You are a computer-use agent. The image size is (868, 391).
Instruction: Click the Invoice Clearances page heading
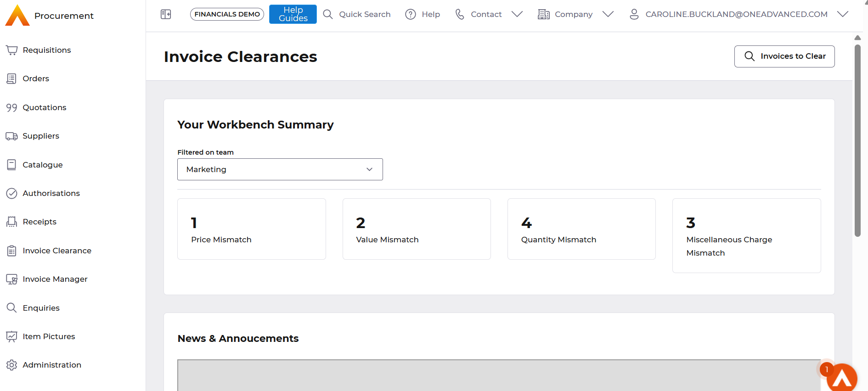(x=240, y=56)
